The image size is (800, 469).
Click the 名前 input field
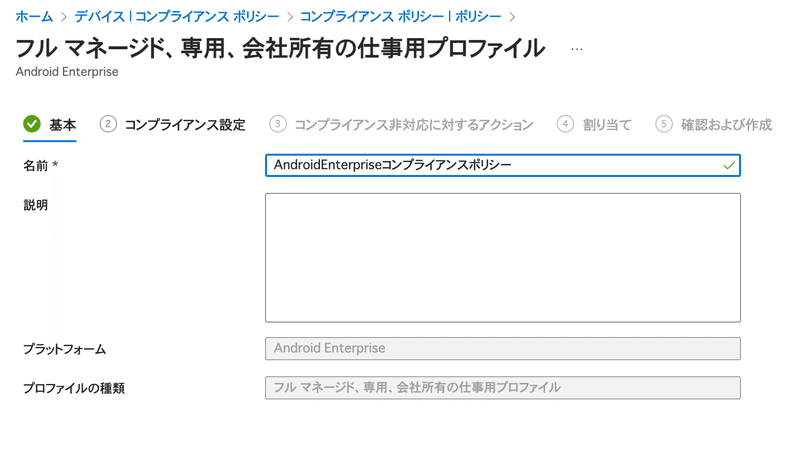click(x=503, y=165)
